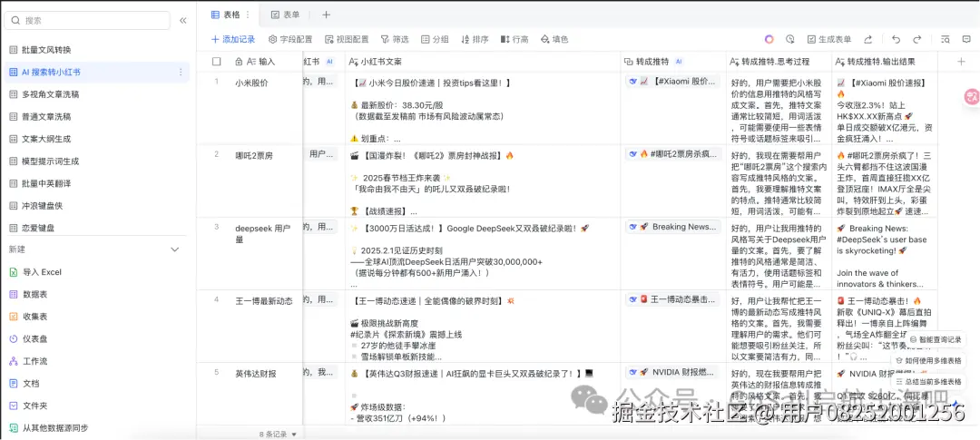Click the 转成推特.输出结果 column header
Image resolution: width=980 pixels, height=440 pixels.
tap(885, 62)
